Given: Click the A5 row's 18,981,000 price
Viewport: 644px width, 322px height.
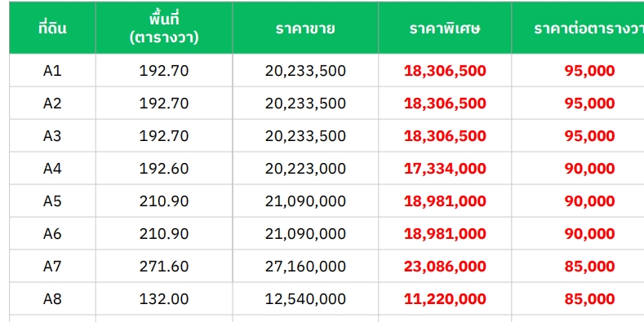Looking at the screenshot, I should [x=445, y=201].
